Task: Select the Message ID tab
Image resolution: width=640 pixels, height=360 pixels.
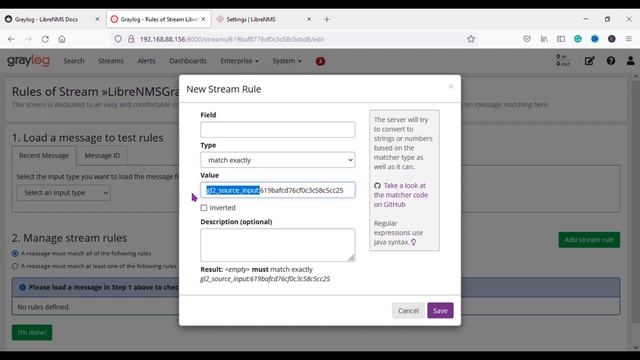Action: pos(102,156)
